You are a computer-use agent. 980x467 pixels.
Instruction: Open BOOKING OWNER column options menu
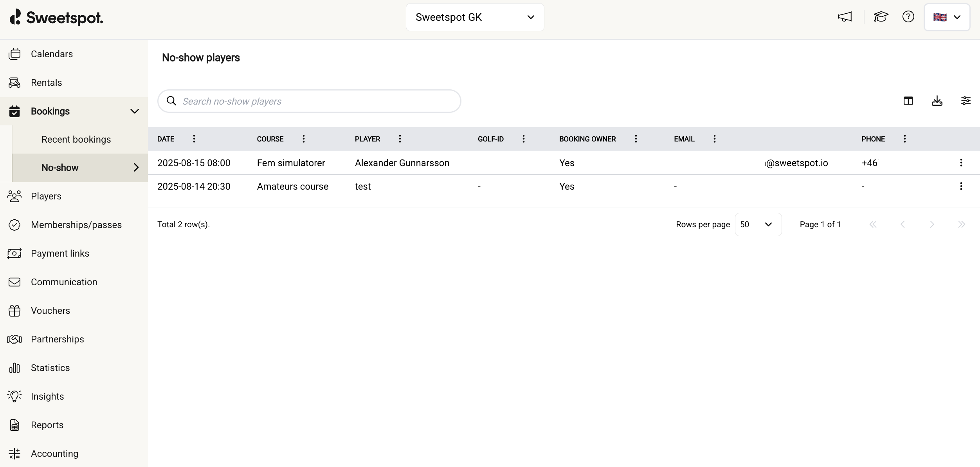pyautogui.click(x=636, y=139)
